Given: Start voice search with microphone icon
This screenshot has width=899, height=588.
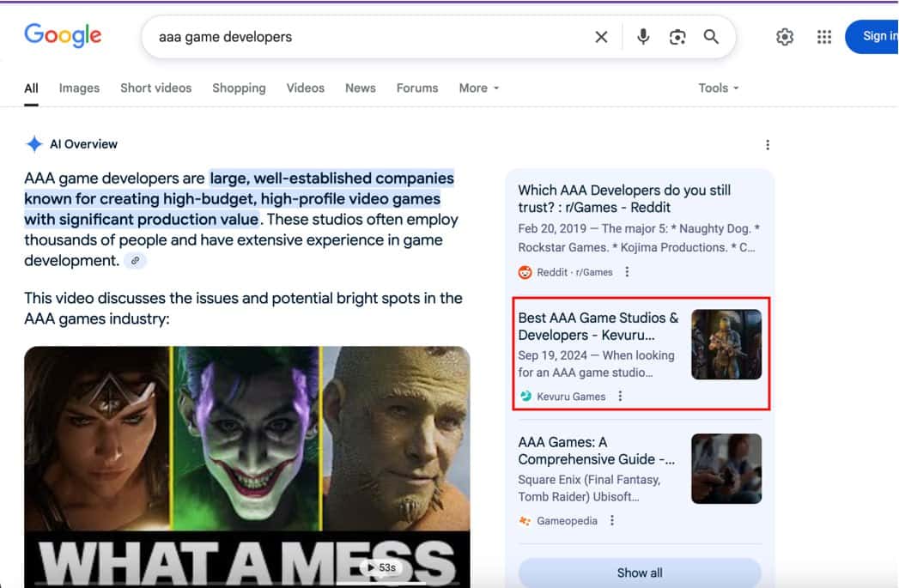Looking at the screenshot, I should tap(643, 37).
